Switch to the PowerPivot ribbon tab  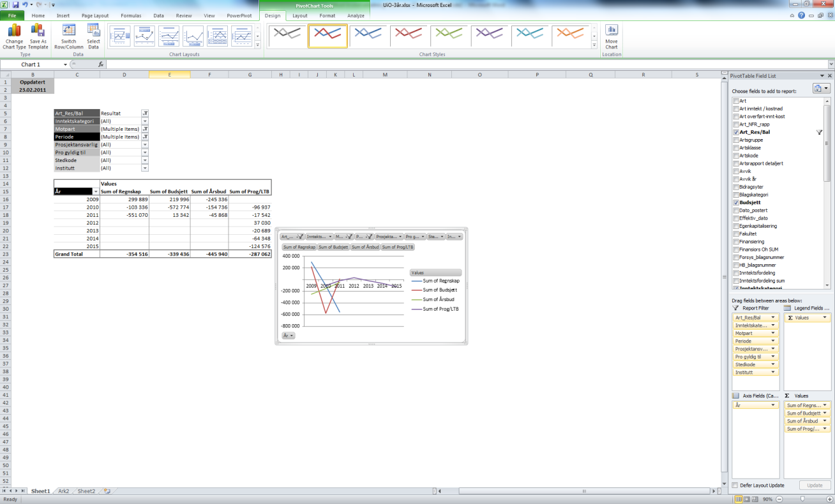tap(239, 15)
